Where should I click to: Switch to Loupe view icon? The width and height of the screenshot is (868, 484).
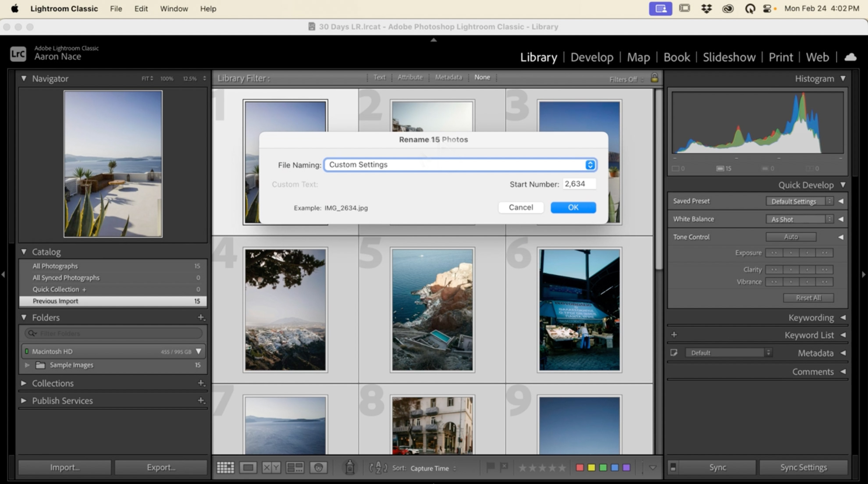coord(248,467)
